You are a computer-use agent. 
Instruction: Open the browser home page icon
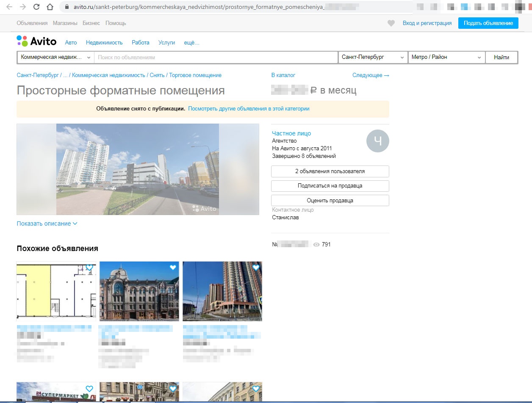pyautogui.click(x=50, y=7)
